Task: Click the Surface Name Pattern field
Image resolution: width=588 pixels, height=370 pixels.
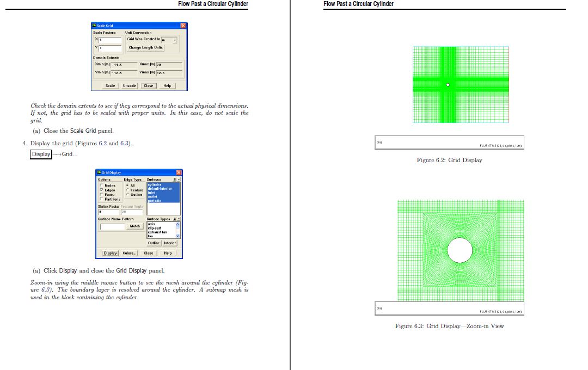Action: [112, 226]
